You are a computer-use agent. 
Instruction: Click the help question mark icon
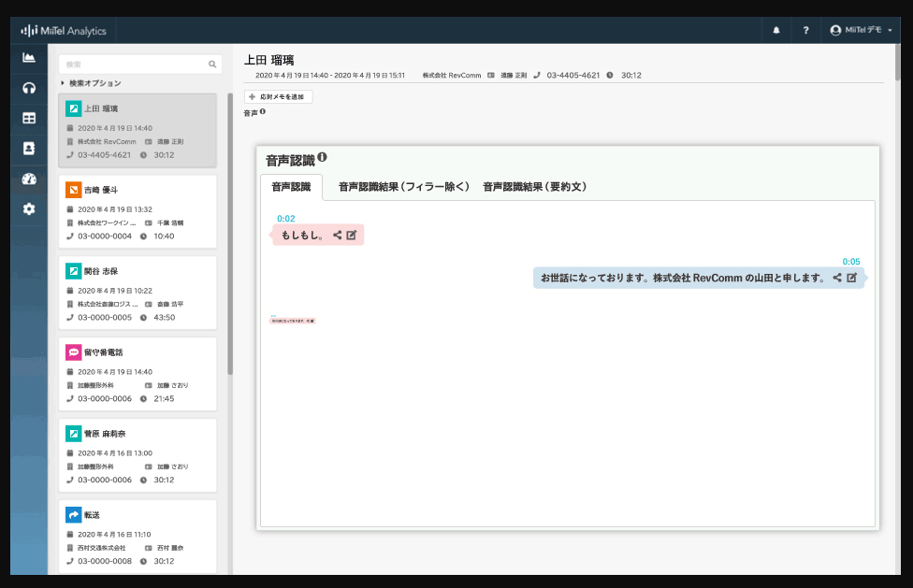tap(805, 30)
